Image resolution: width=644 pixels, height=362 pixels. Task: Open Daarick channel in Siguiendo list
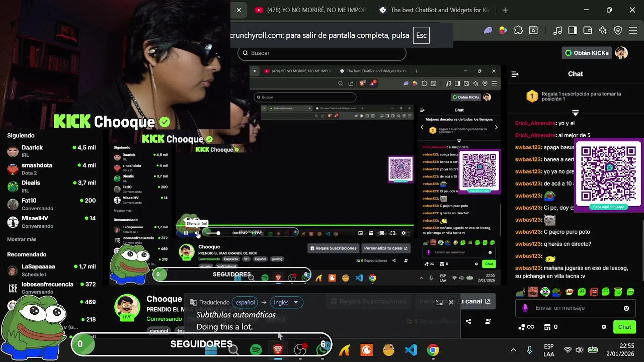coord(51,151)
